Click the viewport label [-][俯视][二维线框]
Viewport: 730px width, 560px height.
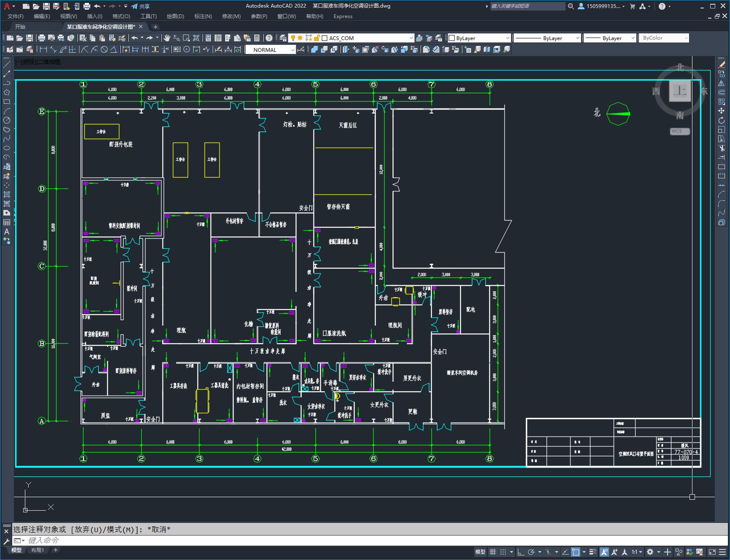point(38,62)
